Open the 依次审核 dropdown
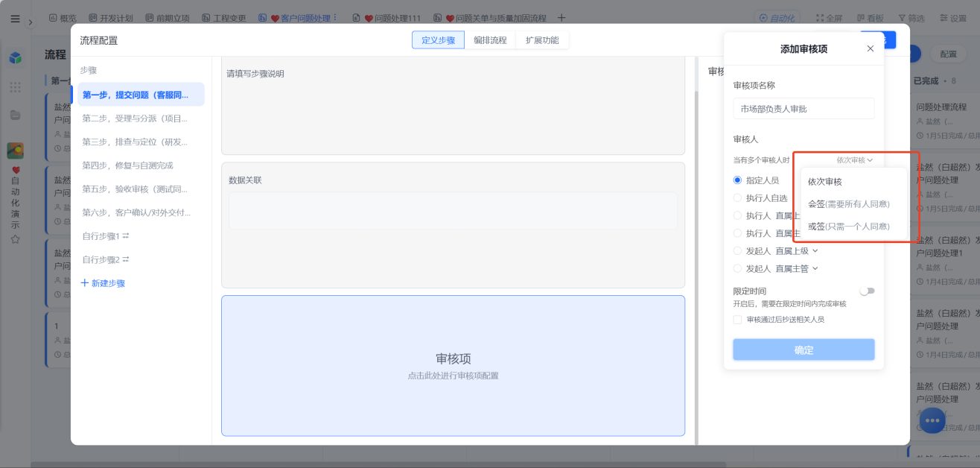 pyautogui.click(x=854, y=159)
